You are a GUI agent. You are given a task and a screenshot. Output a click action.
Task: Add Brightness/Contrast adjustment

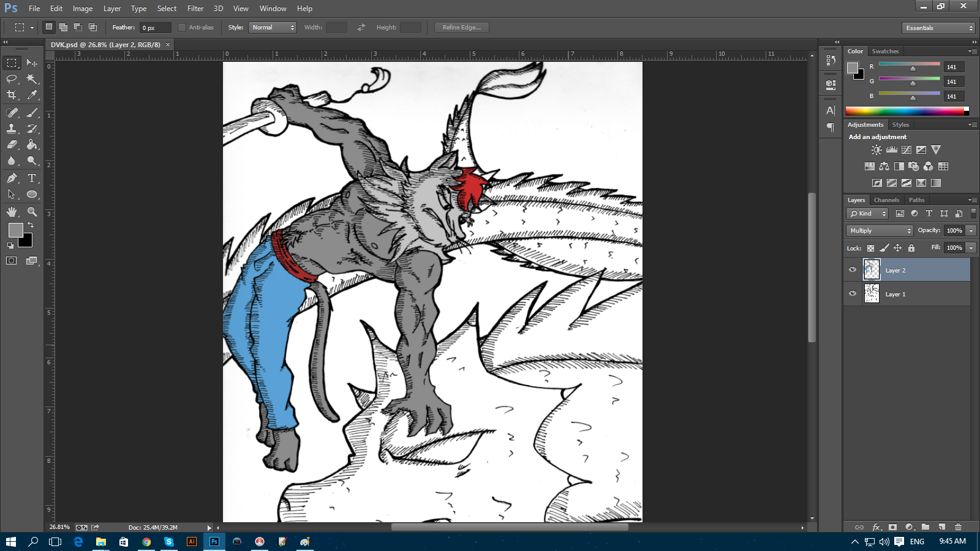[x=877, y=150]
